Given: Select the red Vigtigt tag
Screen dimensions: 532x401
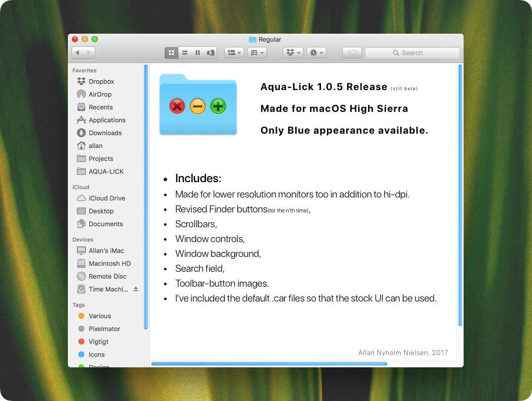Looking at the screenshot, I should tap(108, 342).
